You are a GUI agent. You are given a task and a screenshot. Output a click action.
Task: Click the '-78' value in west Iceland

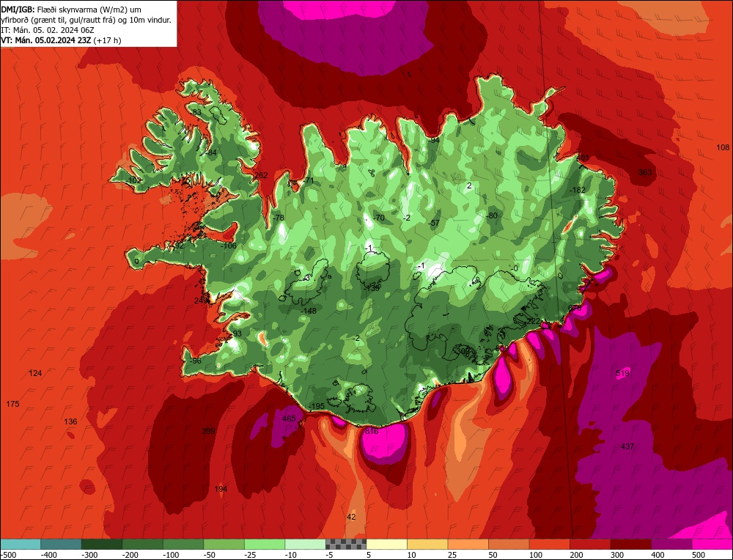[x=278, y=218]
